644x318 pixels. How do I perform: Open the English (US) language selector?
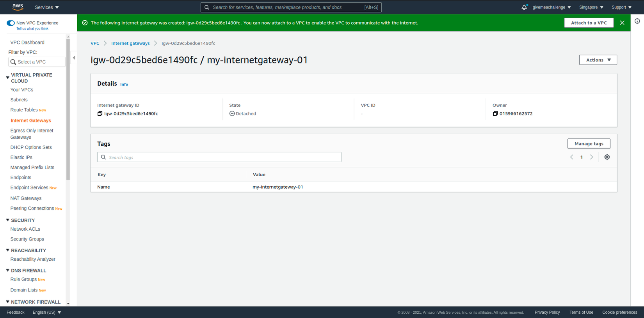[x=47, y=312]
